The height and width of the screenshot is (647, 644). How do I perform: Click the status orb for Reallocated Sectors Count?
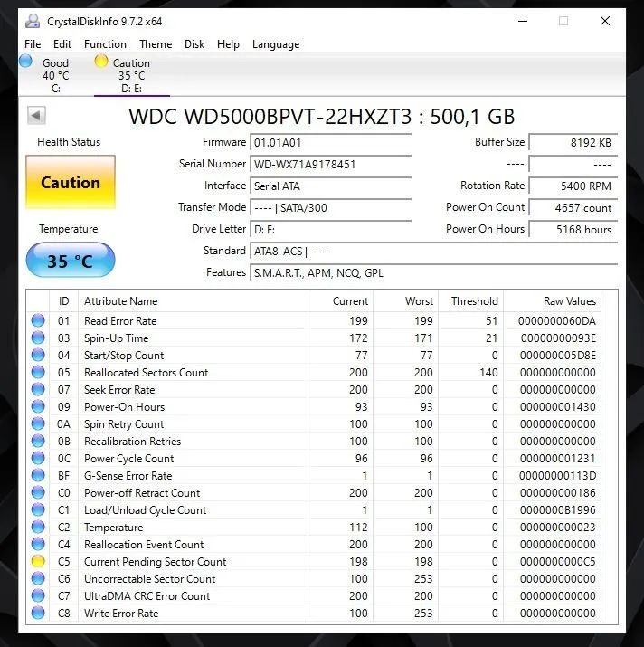click(38, 372)
